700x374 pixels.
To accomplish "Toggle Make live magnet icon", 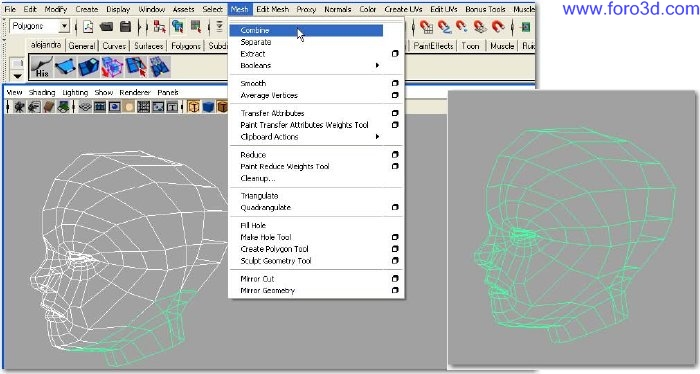I will pos(498,27).
